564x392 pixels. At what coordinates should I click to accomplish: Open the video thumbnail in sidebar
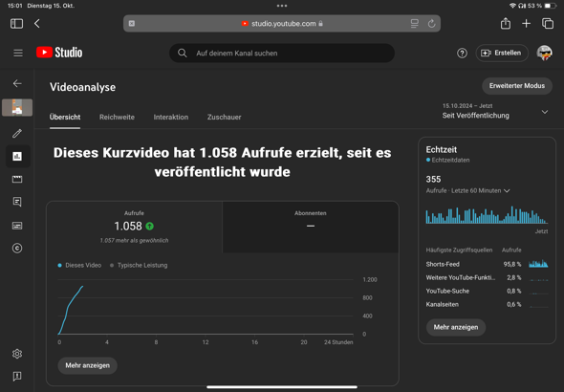pyautogui.click(x=17, y=107)
